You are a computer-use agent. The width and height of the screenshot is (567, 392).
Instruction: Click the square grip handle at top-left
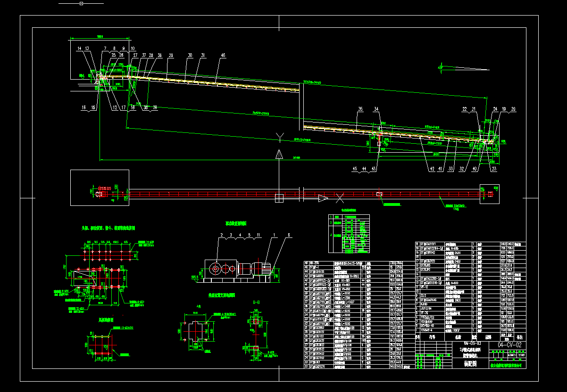click(x=81, y=3)
